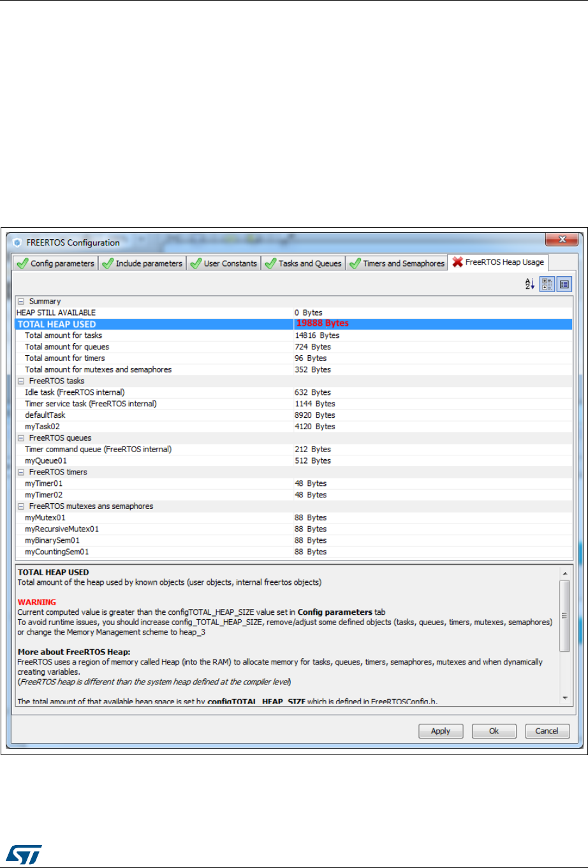Viewport: 588px width, 868px height.
Task: Click the 19888 Bytes value
Action: click(322, 323)
